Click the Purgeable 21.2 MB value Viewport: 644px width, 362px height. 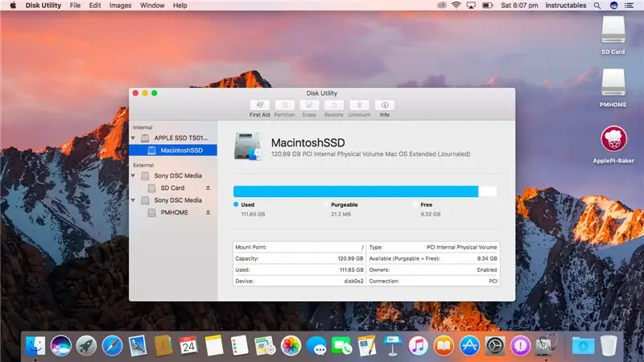[x=341, y=214]
